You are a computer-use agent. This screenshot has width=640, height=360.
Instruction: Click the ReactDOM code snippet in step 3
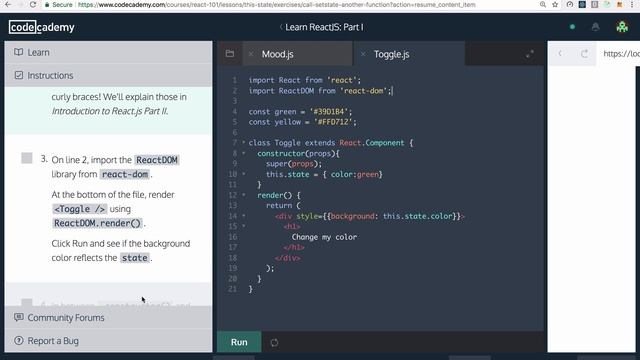pyautogui.click(x=157, y=160)
